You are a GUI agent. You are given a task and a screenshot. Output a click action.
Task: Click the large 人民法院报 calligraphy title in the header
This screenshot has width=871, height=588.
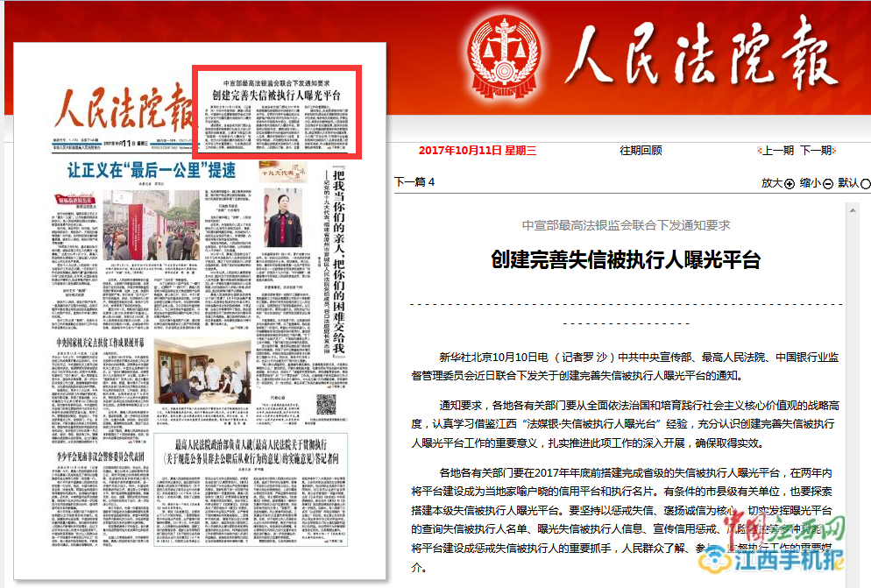tap(701, 54)
